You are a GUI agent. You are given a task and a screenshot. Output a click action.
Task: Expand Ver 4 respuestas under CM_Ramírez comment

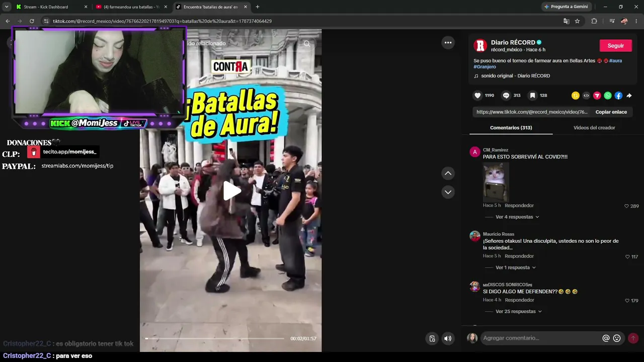point(517,217)
